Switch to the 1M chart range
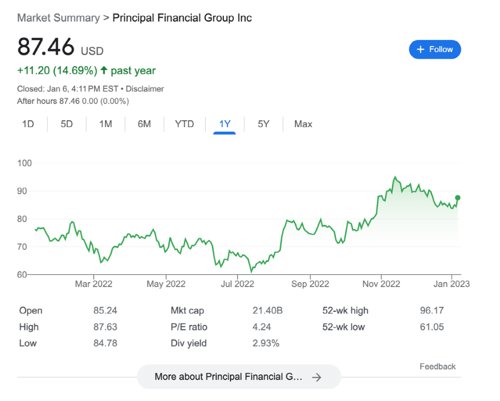This screenshot has width=500, height=401. click(x=105, y=124)
